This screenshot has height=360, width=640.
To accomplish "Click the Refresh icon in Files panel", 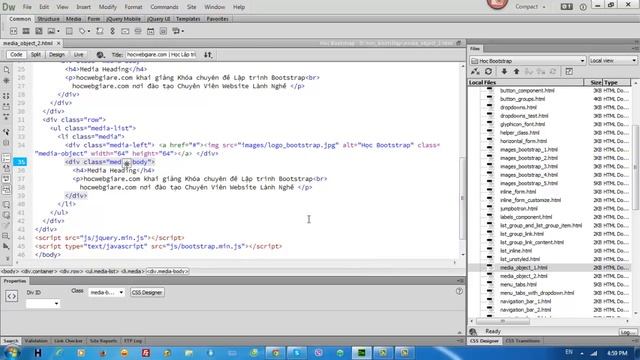I will tap(488, 71).
